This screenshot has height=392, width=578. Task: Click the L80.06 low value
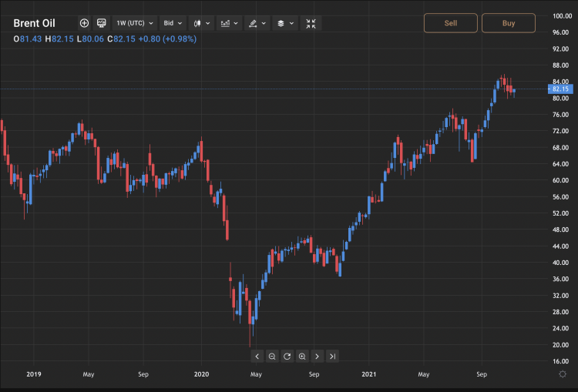(x=90, y=39)
